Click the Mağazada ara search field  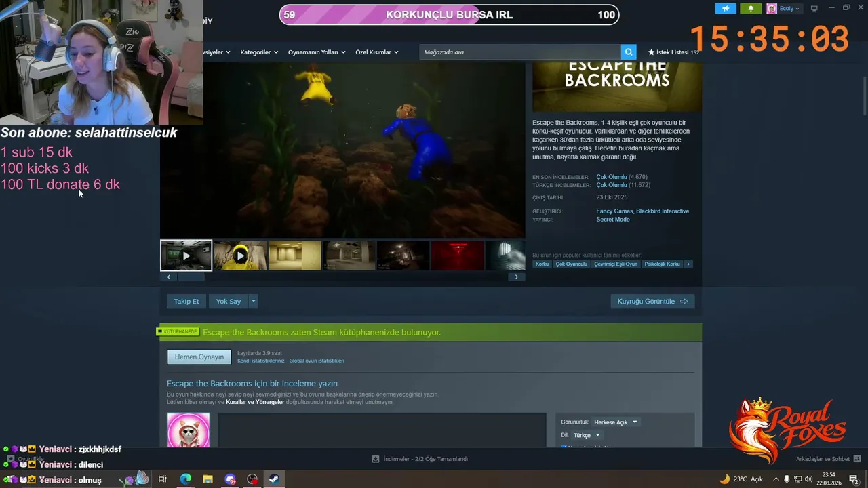click(x=520, y=52)
